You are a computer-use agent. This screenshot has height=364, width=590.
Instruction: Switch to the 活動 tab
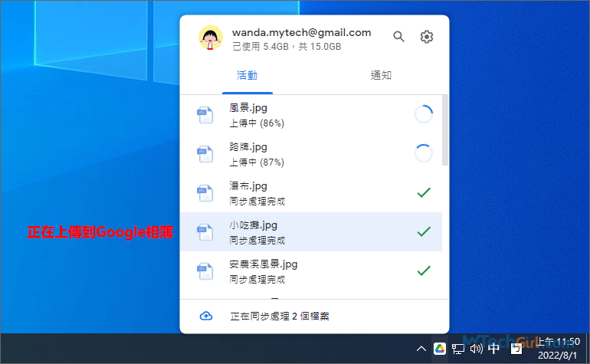pyautogui.click(x=247, y=75)
